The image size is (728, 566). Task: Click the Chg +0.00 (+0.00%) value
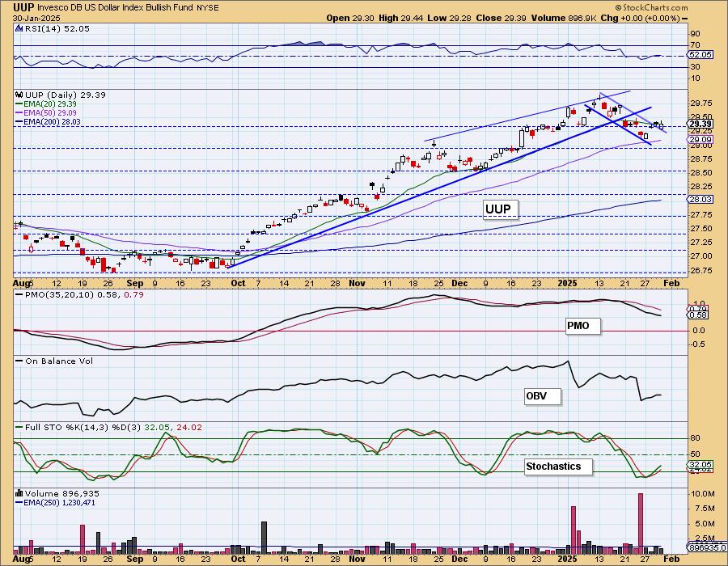coord(641,18)
